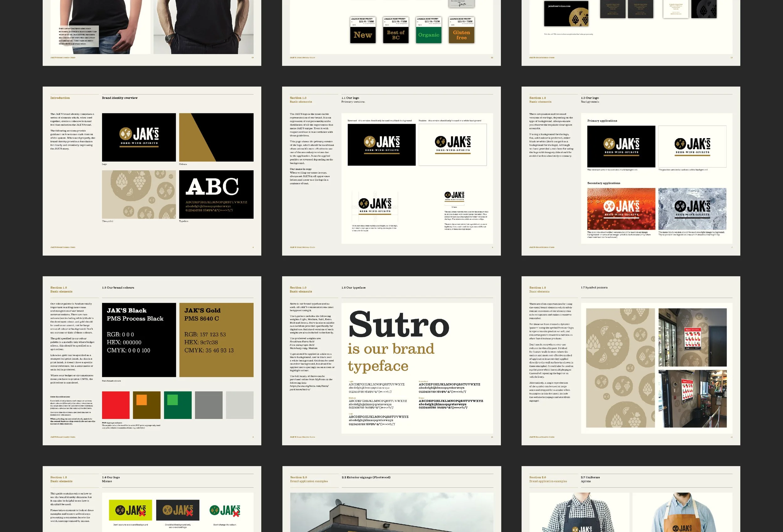Pick the brown POP signage swatch
The width and height of the screenshot is (783, 532).
pyautogui.click(x=147, y=405)
